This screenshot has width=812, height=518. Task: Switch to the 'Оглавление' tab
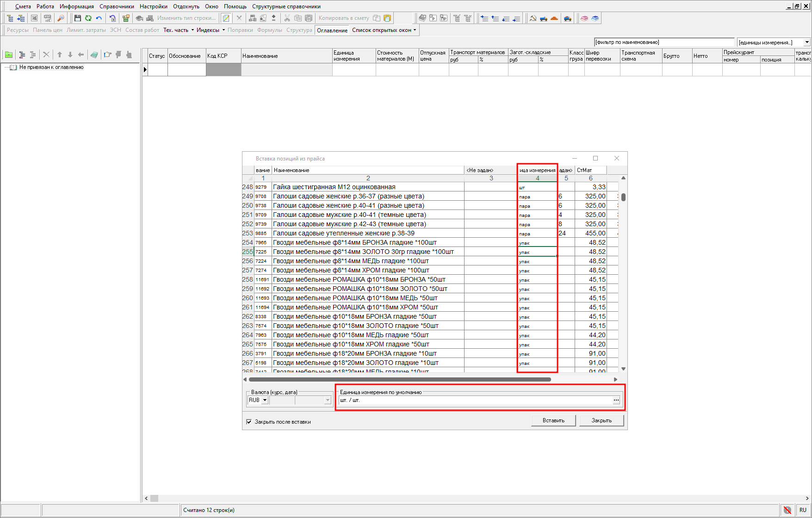point(332,30)
